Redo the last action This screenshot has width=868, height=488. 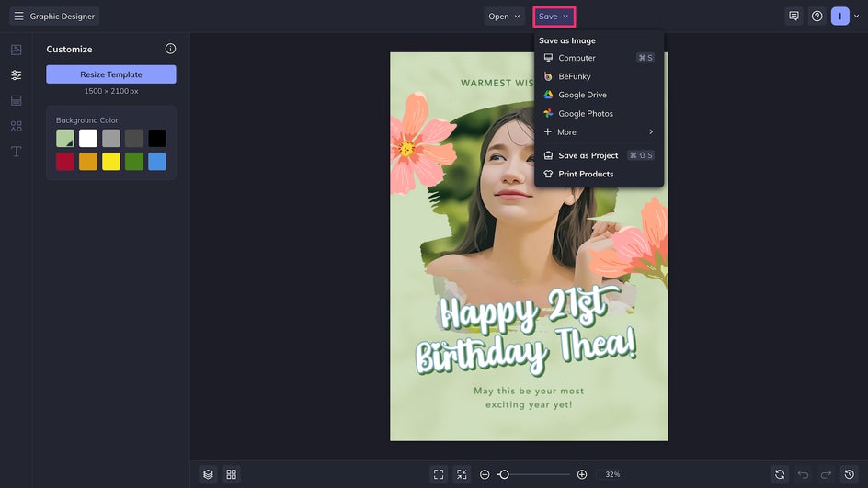pos(826,474)
